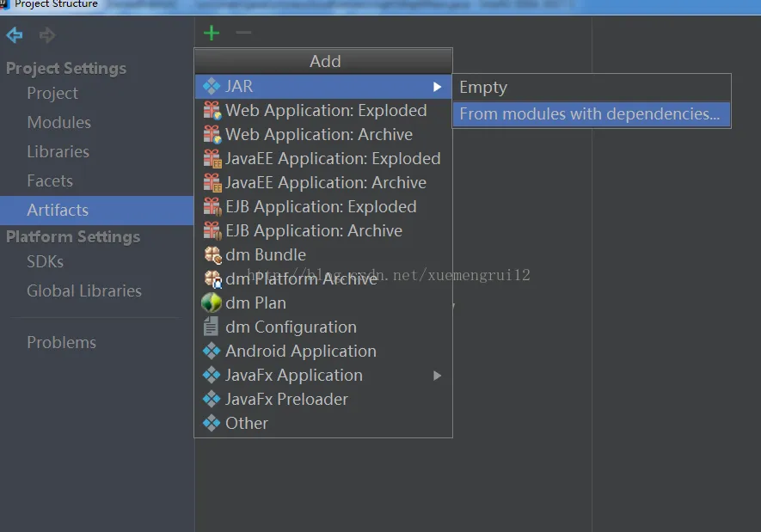Click the green plus add icon
Image resolution: width=761 pixels, height=532 pixels.
212,34
